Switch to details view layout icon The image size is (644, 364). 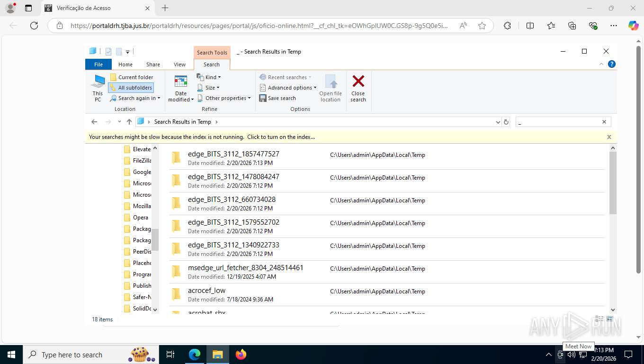tap(600, 319)
